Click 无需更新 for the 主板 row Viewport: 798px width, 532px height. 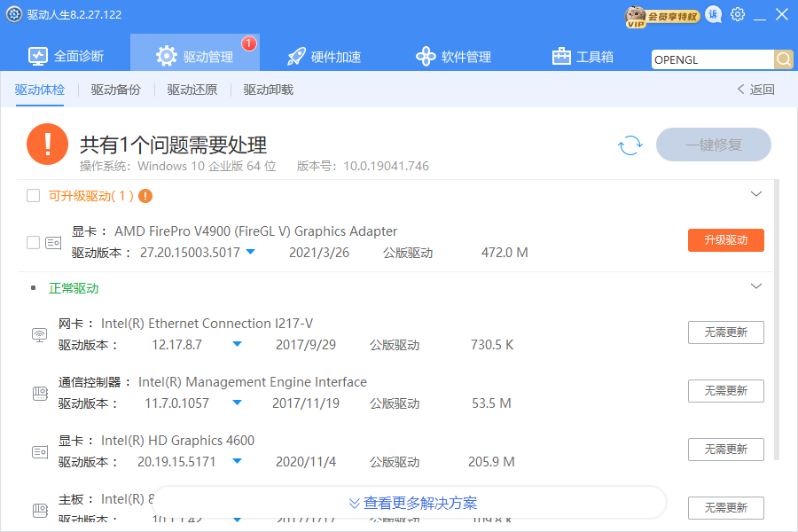[x=725, y=508]
